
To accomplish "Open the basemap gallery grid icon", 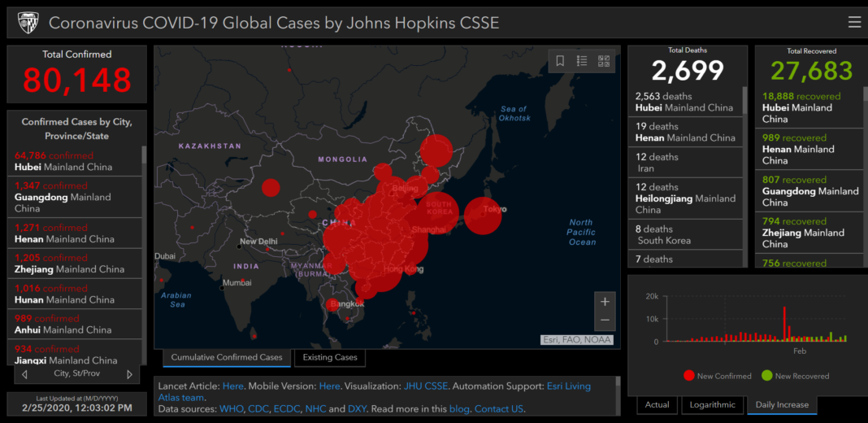I will [604, 61].
